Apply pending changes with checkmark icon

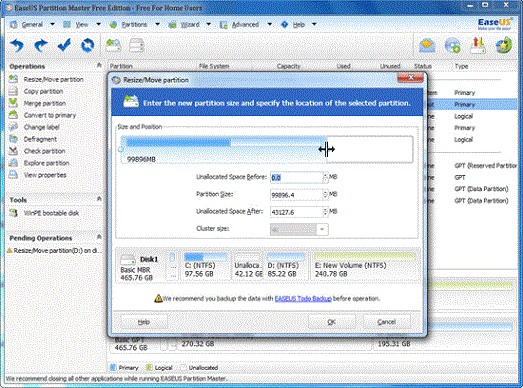pos(64,45)
